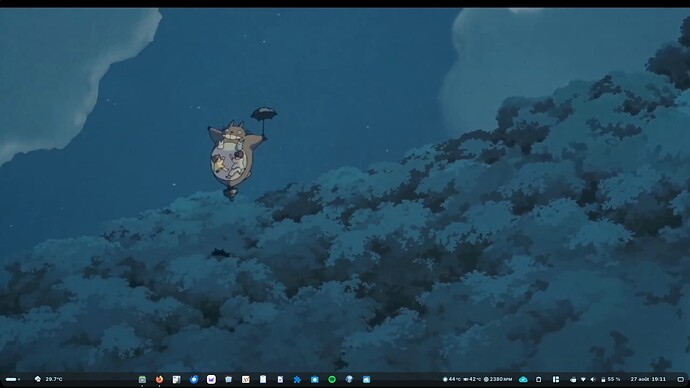Open the cyan cloud sync tray icon
690x388 pixels.
(523, 379)
